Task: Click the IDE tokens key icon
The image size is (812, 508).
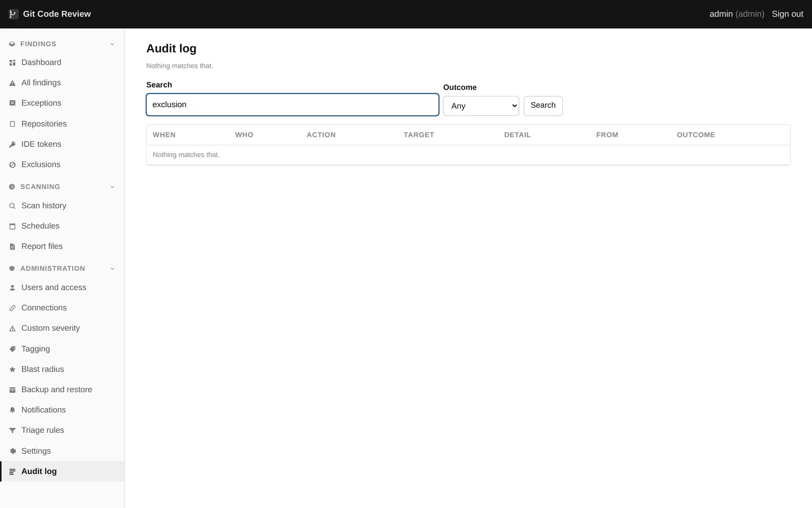Action: 12,144
